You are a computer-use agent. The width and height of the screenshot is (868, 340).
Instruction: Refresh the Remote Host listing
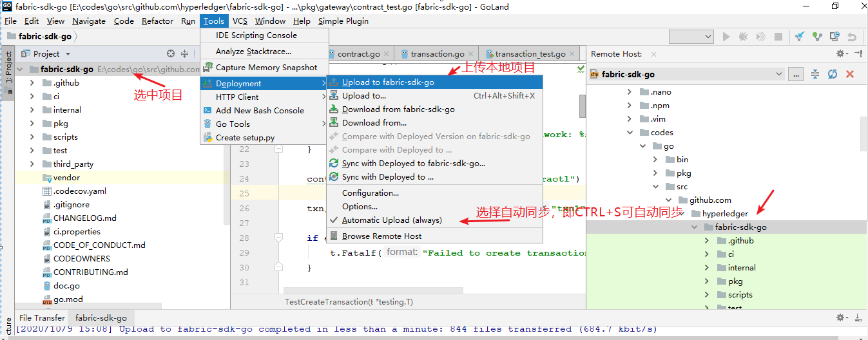click(x=833, y=74)
